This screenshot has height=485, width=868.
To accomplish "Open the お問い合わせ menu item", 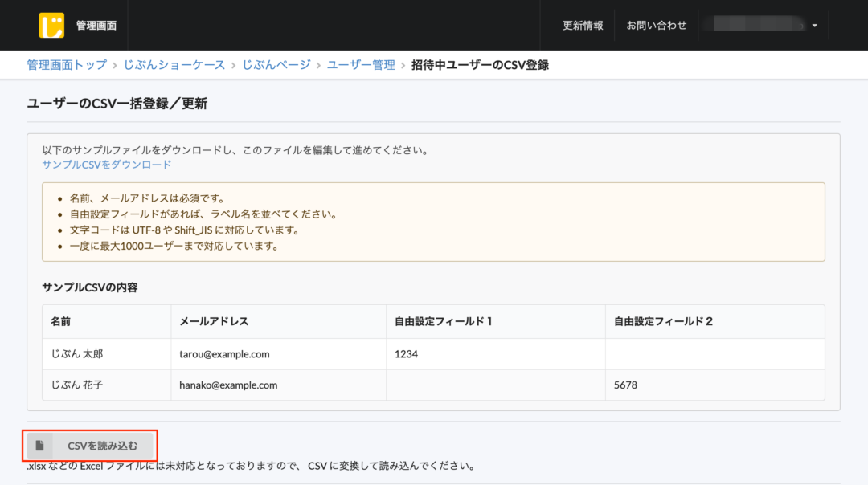I will pyautogui.click(x=657, y=25).
